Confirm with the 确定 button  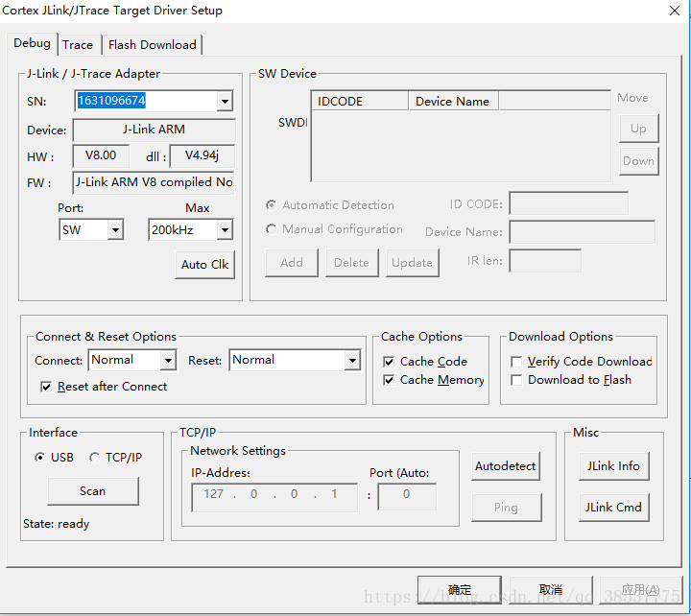coord(460,589)
